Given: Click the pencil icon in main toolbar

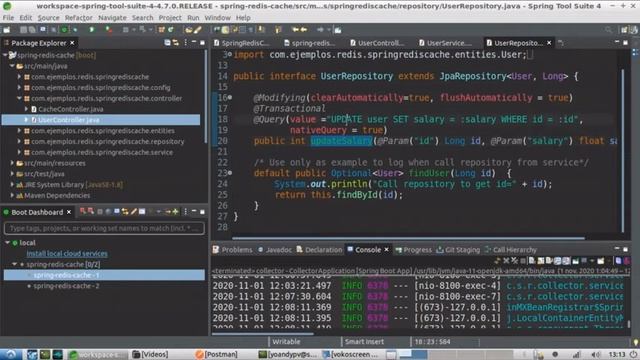Looking at the screenshot, I should (x=198, y=30).
